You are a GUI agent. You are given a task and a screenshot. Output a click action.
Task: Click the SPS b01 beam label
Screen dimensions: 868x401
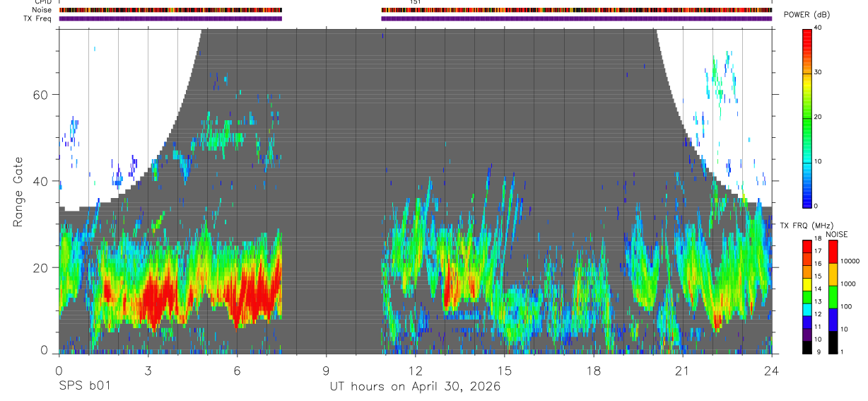coord(83,386)
